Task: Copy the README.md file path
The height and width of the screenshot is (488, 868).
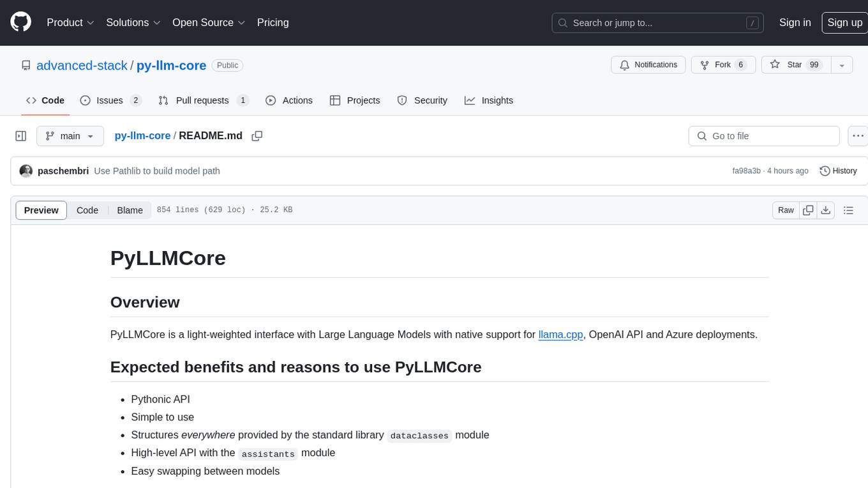Action: click(x=257, y=136)
